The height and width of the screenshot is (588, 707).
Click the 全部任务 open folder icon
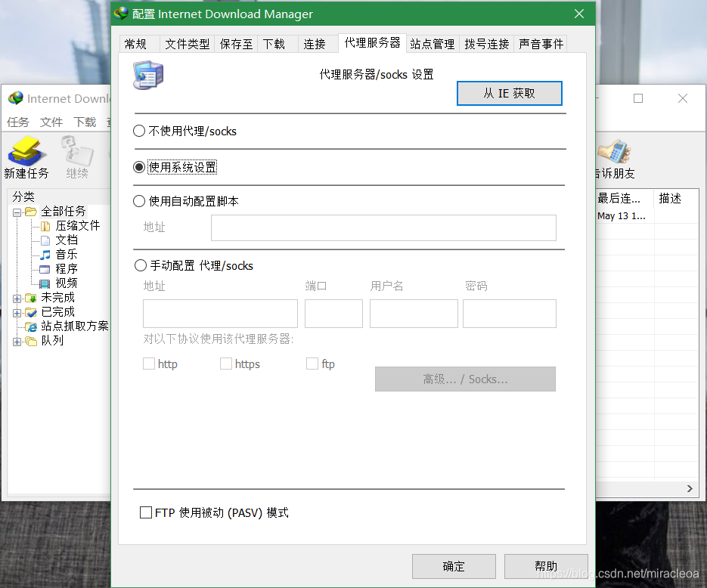(x=31, y=212)
